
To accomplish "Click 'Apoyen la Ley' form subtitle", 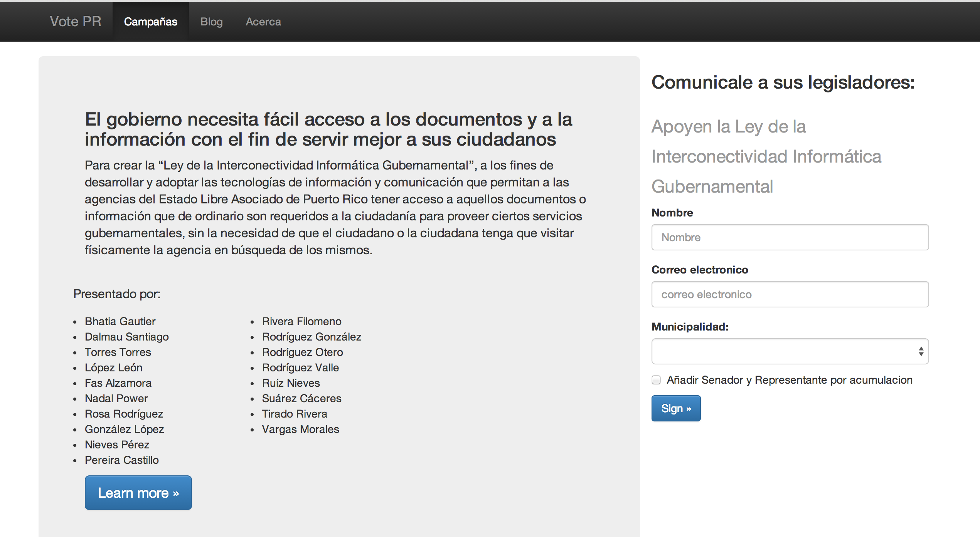I will pos(766,156).
